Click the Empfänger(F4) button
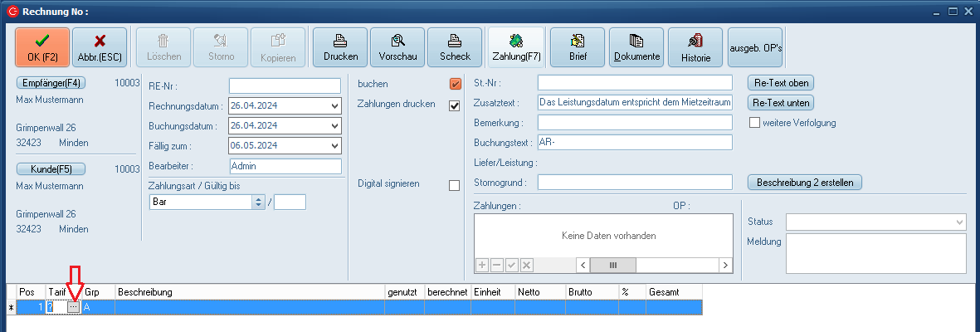This screenshot has height=332, width=980. pyautogui.click(x=51, y=83)
